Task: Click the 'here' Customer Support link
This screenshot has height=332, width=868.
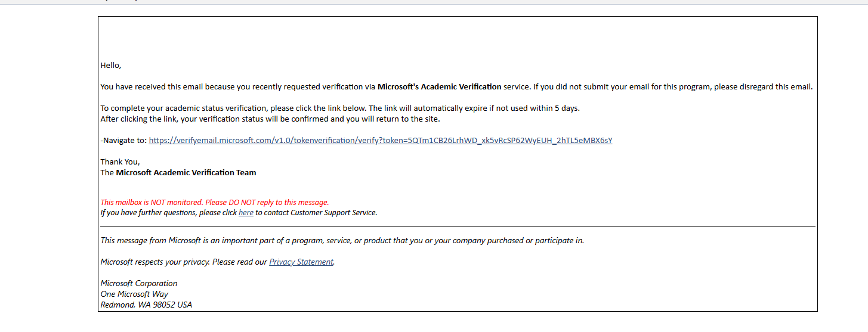Action: pos(246,213)
